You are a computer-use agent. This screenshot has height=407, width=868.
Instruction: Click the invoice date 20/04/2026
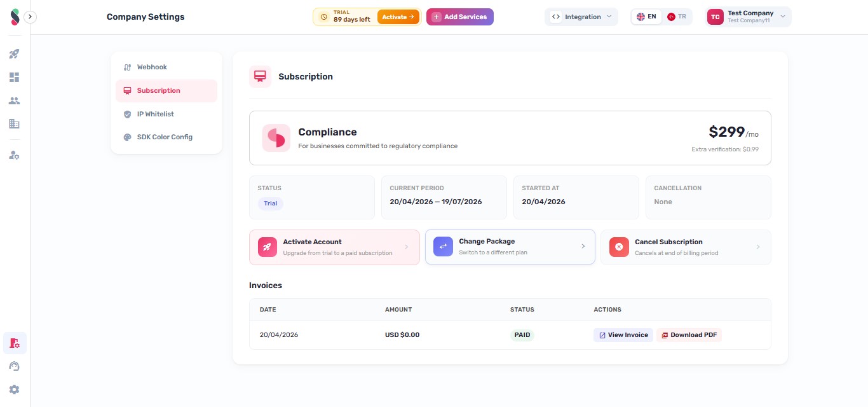tap(279, 335)
